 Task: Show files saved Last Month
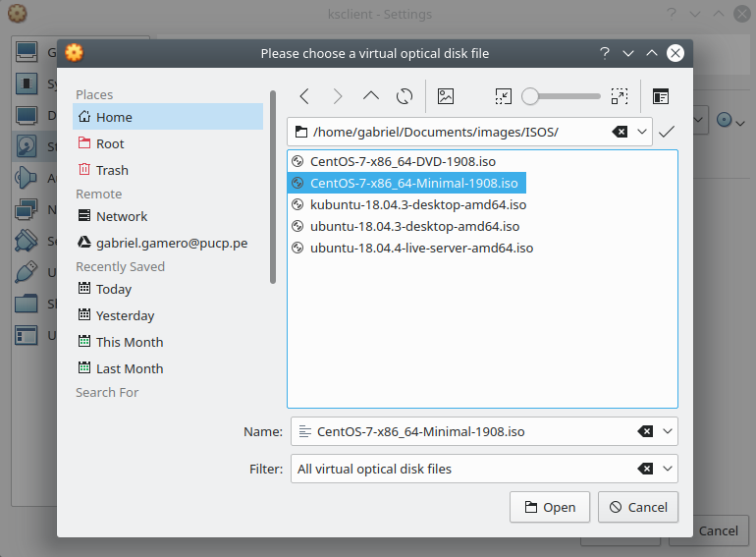[168, 368]
